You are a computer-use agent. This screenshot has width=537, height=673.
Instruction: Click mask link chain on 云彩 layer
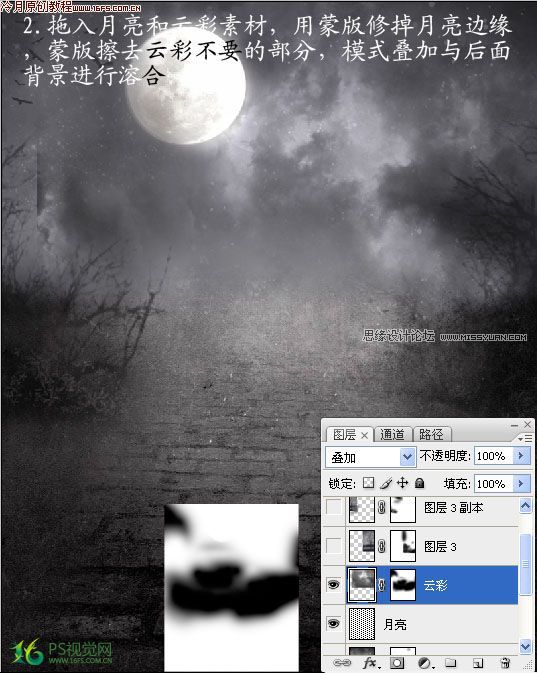[381, 585]
